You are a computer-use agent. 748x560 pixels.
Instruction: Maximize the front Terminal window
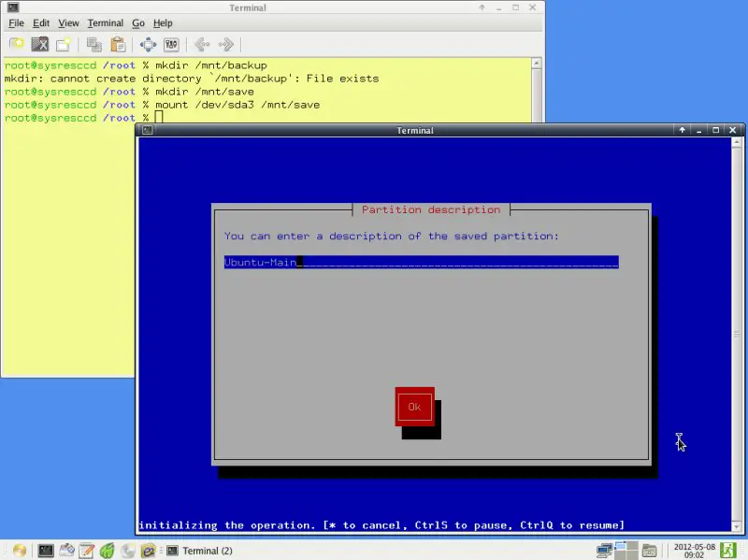pos(715,130)
